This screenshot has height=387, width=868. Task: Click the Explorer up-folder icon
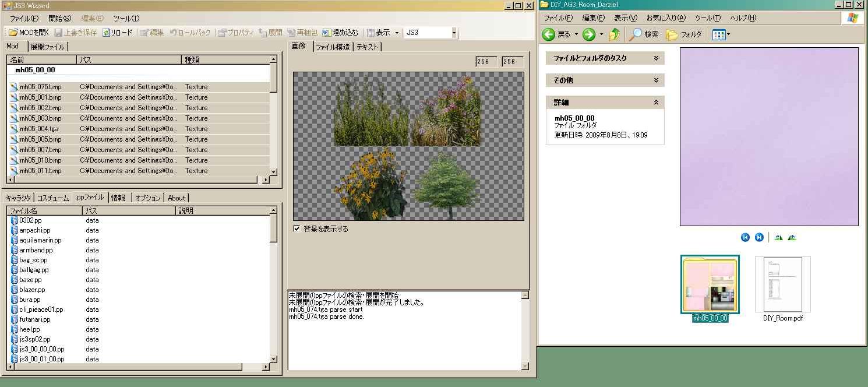614,34
